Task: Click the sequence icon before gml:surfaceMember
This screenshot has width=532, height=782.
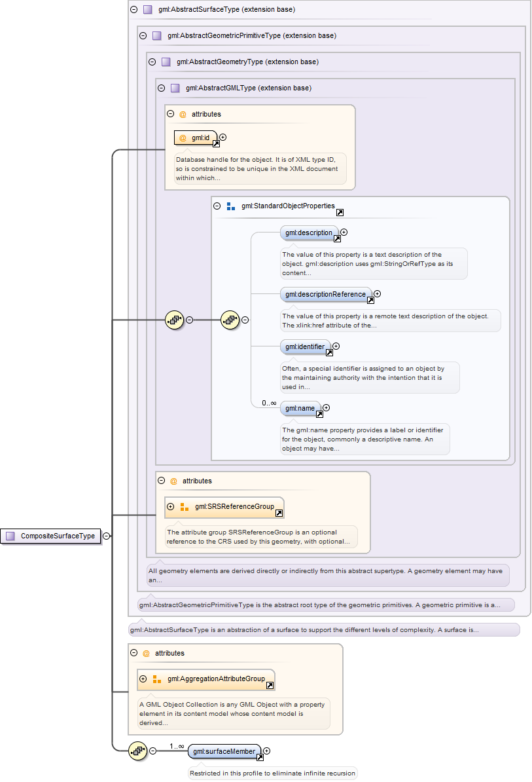Action: (x=137, y=751)
